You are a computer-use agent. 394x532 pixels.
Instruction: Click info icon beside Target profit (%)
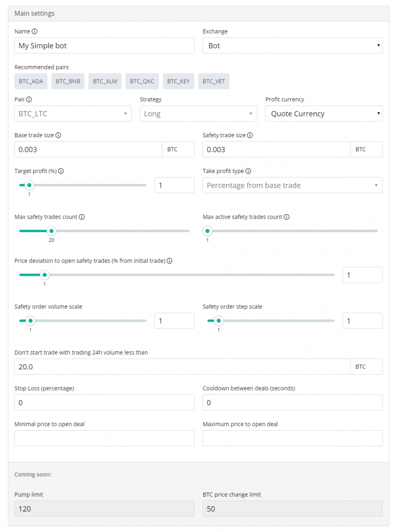(61, 171)
